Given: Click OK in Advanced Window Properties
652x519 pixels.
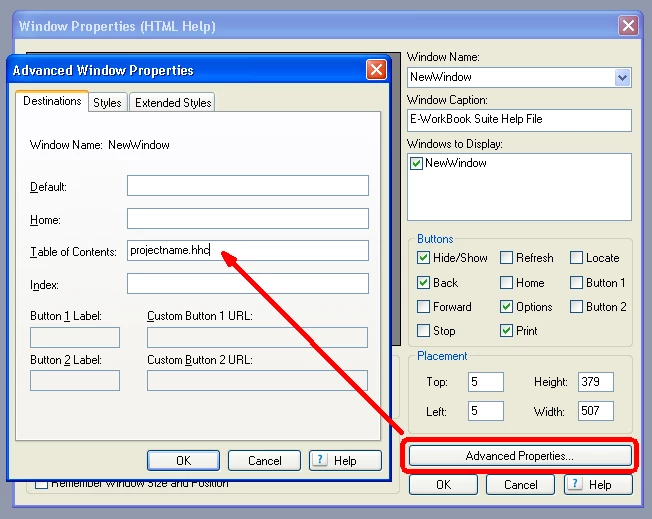Looking at the screenshot, I should (x=183, y=460).
